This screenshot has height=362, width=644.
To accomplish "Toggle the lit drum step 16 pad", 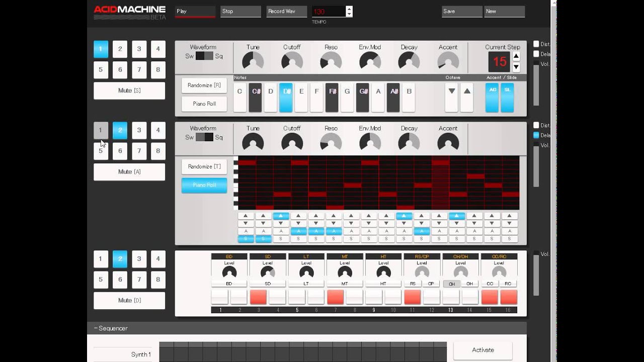I will point(509,297).
